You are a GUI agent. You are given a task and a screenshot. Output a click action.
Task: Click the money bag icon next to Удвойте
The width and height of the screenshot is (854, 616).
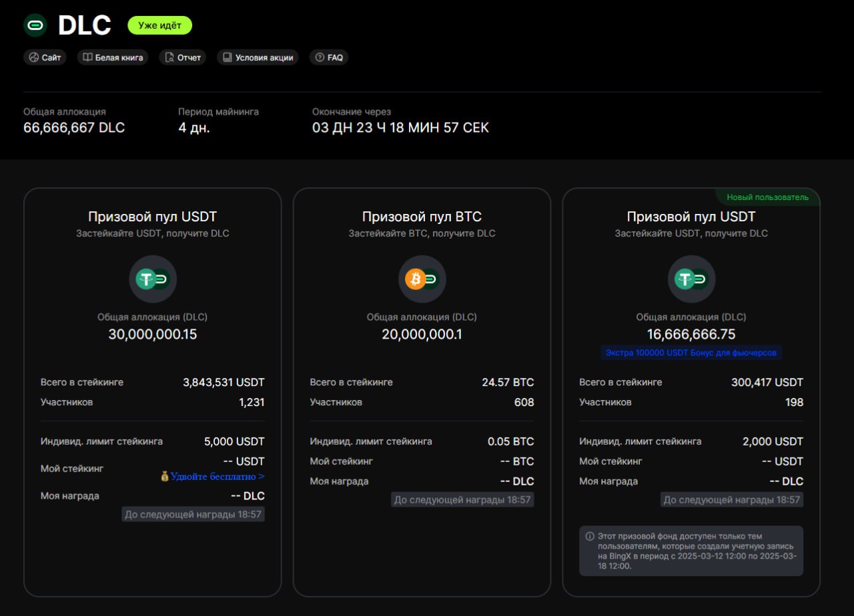pyautogui.click(x=164, y=476)
